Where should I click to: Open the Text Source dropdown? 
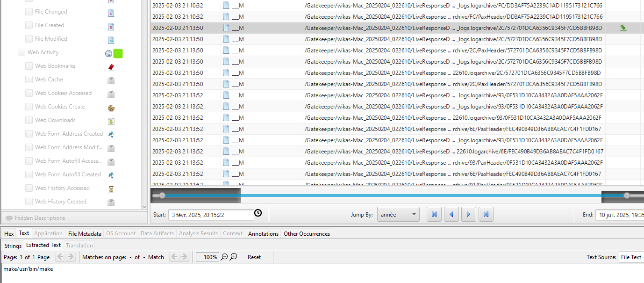630,257
